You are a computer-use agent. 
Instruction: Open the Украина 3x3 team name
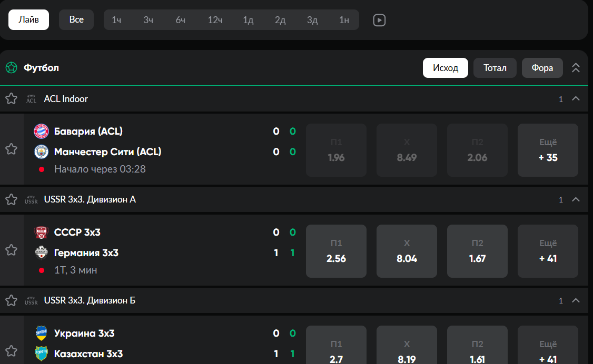click(x=84, y=333)
